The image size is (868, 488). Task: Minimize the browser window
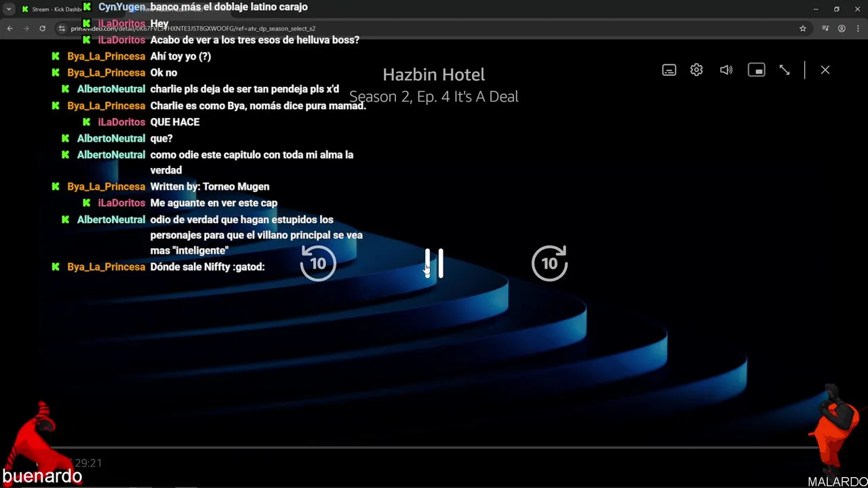click(816, 9)
